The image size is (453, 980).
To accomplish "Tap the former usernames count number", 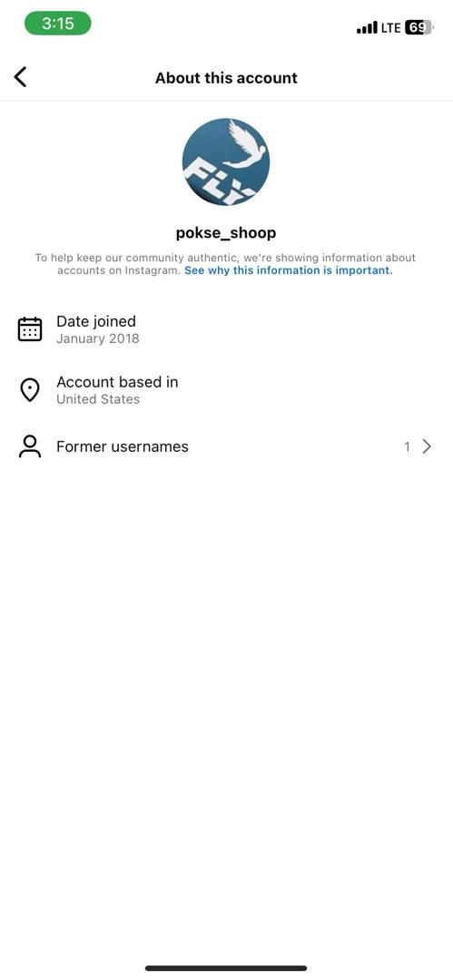I will [x=408, y=446].
